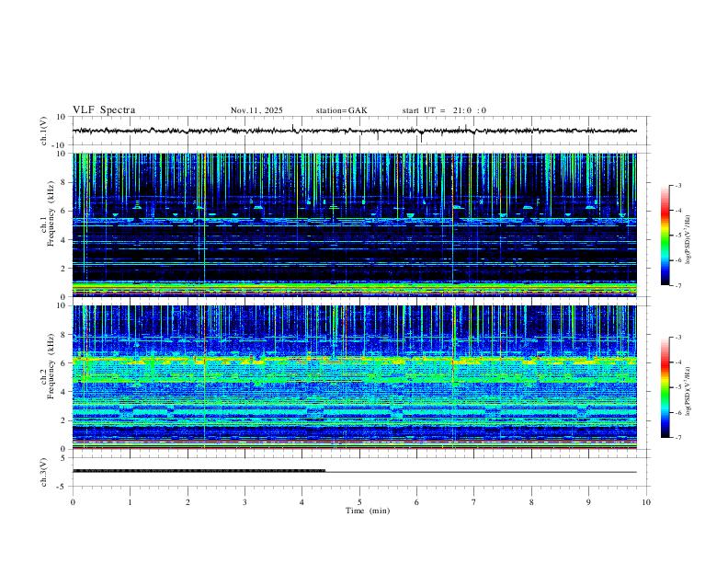Click the ch.1 PSD color bar
Image resolution: width=728 pixels, height=563 pixels.
coord(665,236)
